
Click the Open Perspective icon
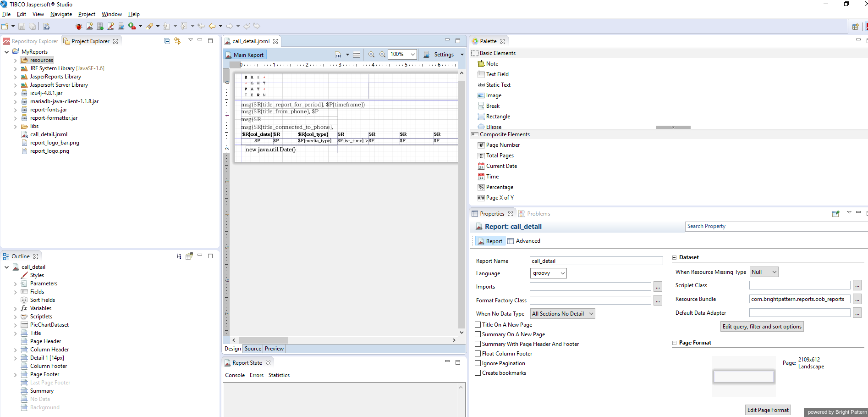(x=855, y=27)
